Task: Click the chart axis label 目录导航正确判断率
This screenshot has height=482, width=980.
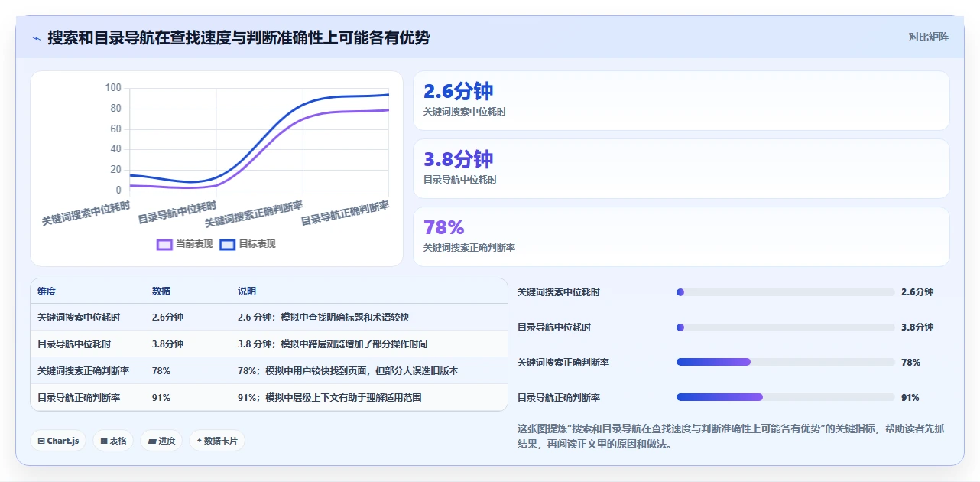Action: [x=346, y=213]
